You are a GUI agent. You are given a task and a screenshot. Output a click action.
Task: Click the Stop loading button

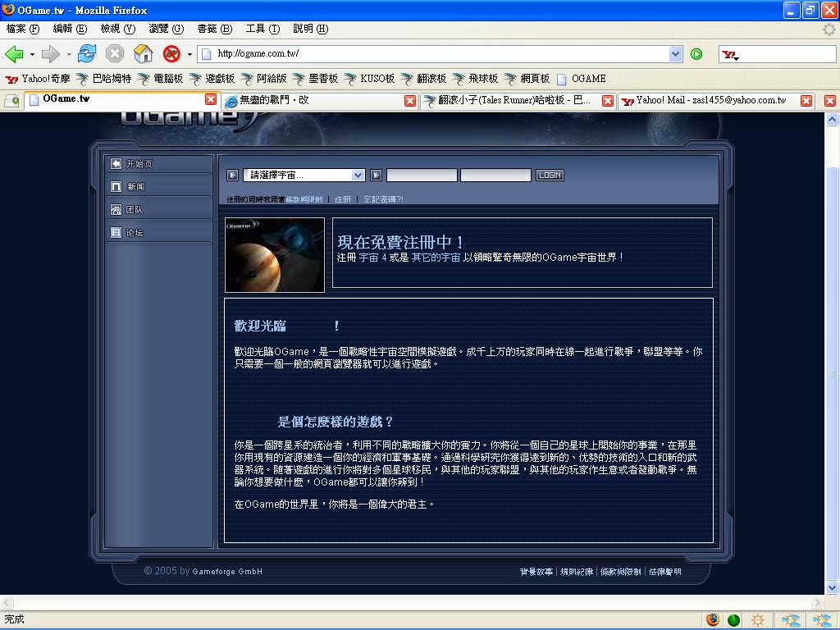tap(115, 53)
